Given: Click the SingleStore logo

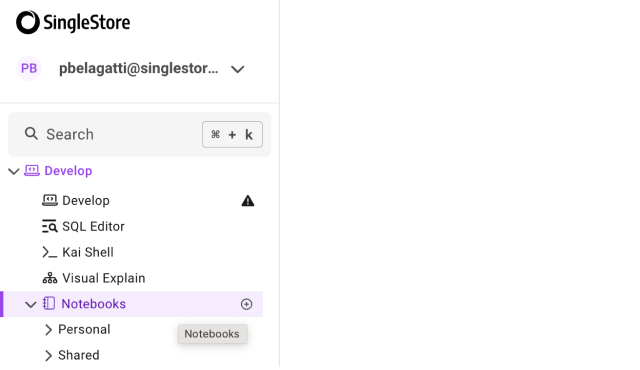Looking at the screenshot, I should 73,22.
